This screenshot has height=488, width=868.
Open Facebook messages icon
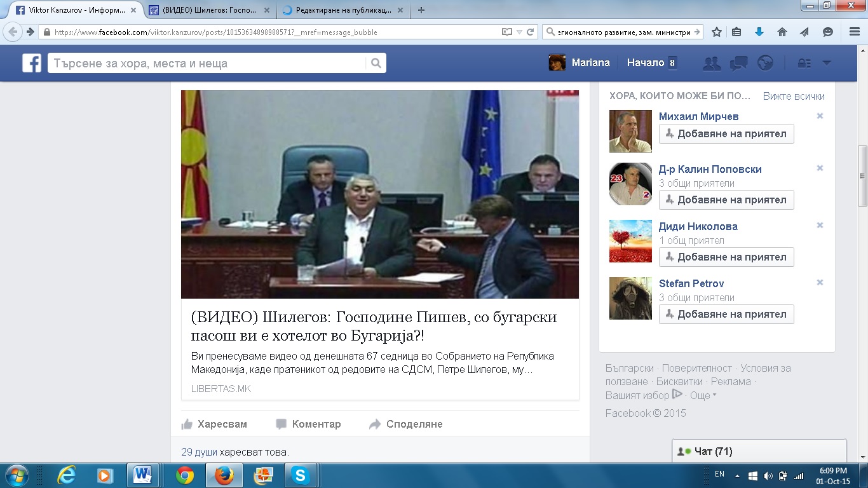(x=738, y=63)
